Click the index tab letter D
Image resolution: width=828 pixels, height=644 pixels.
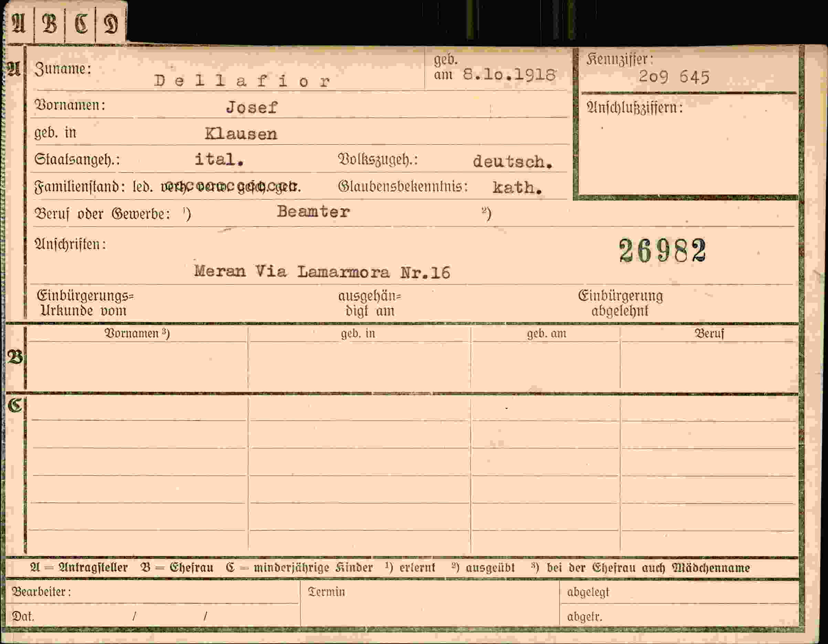point(111,24)
